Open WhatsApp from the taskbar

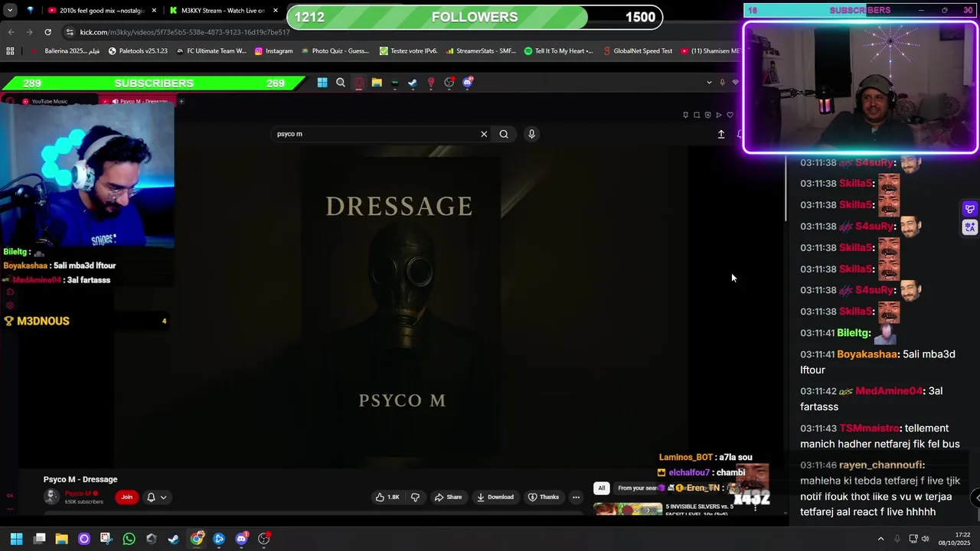pyautogui.click(x=129, y=539)
